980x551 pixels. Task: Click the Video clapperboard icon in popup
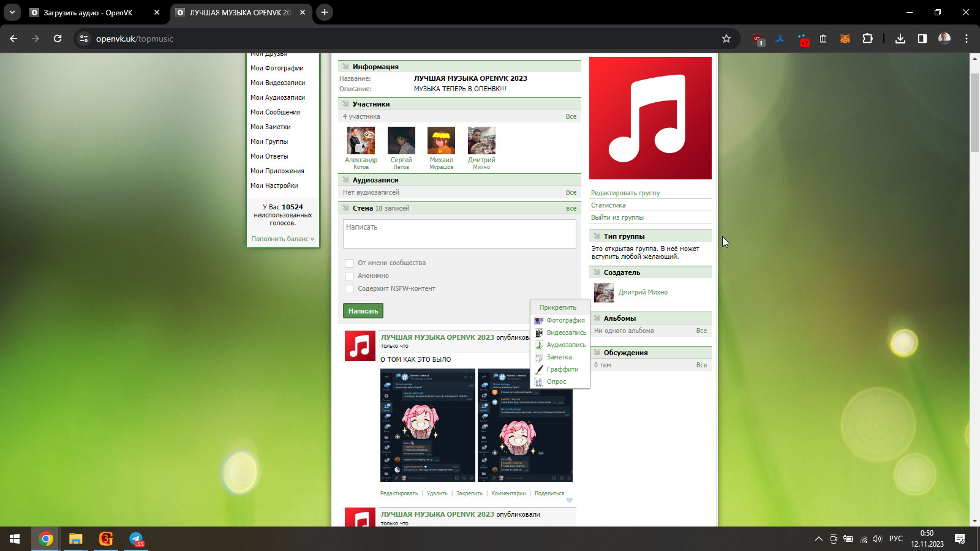(x=539, y=332)
